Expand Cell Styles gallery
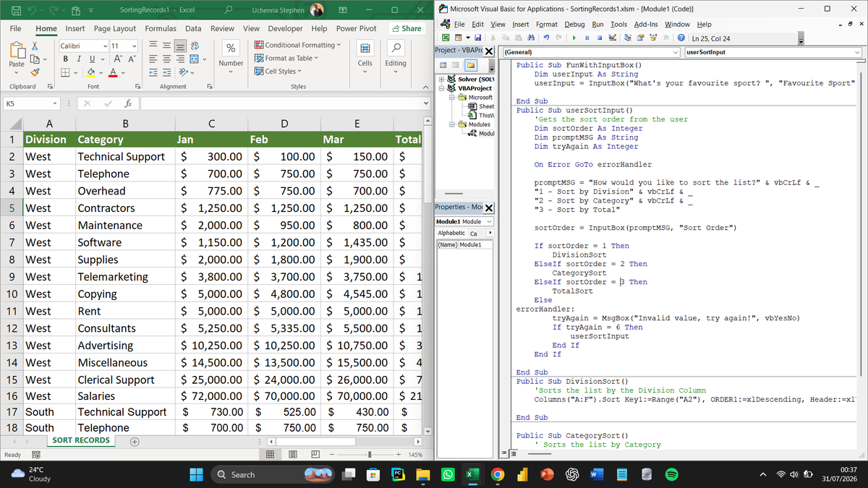Viewport: 868px width, 488px height. click(278, 71)
